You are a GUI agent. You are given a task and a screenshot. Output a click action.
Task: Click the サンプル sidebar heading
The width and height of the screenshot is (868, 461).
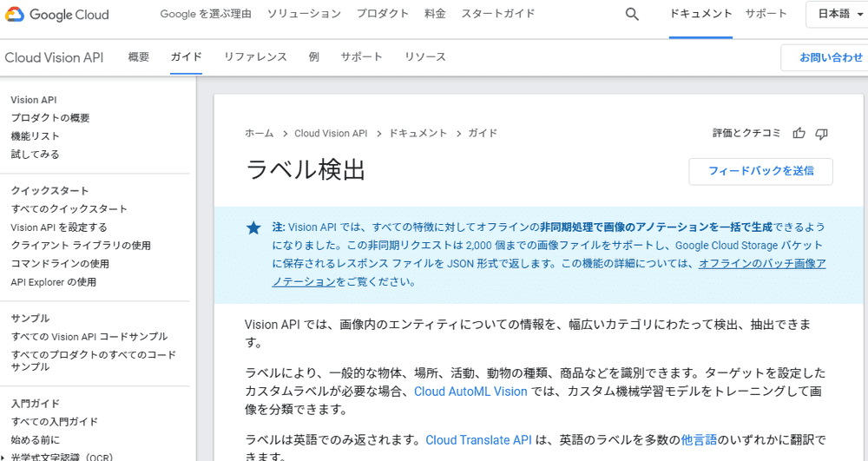pyautogui.click(x=30, y=319)
